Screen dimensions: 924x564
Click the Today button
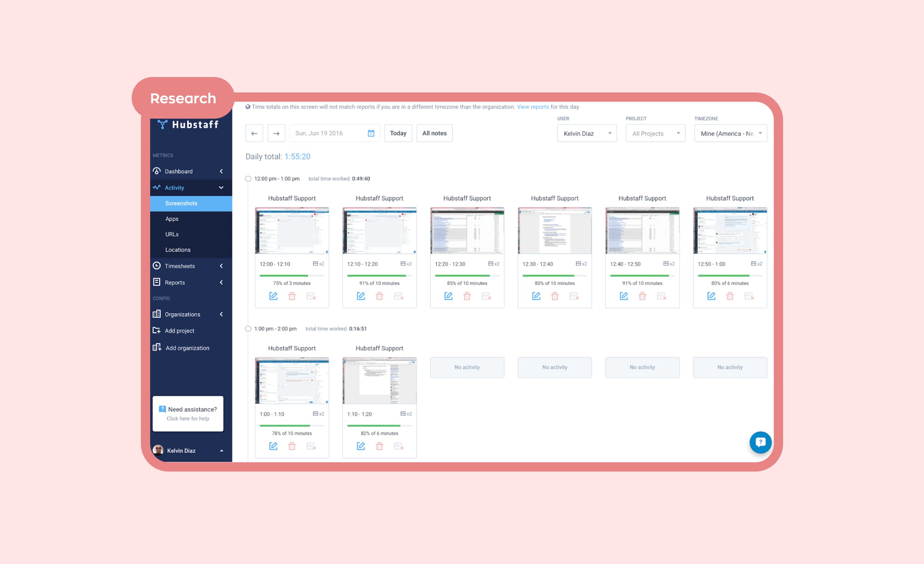(x=398, y=133)
